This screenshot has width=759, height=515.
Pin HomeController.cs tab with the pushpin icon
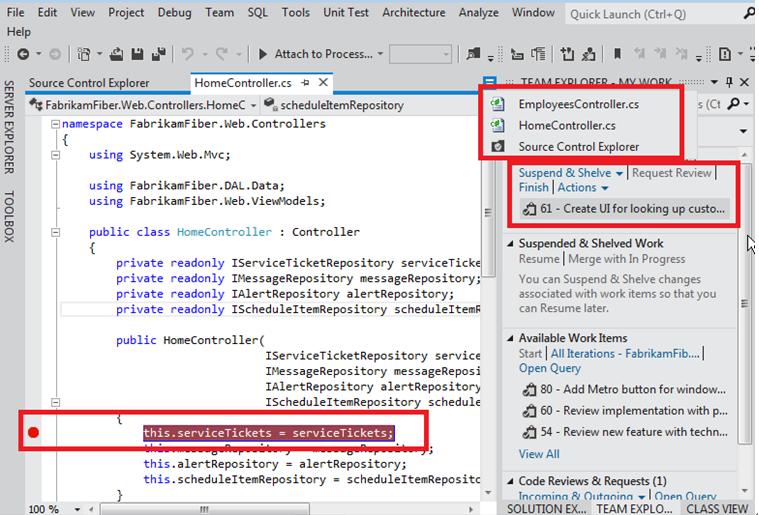(x=305, y=83)
